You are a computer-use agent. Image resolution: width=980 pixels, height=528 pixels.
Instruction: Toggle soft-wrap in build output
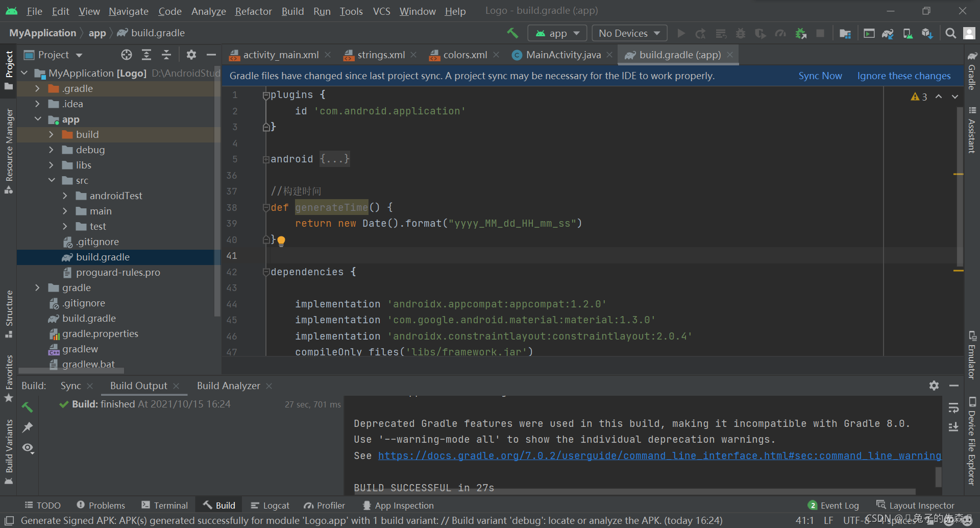953,408
